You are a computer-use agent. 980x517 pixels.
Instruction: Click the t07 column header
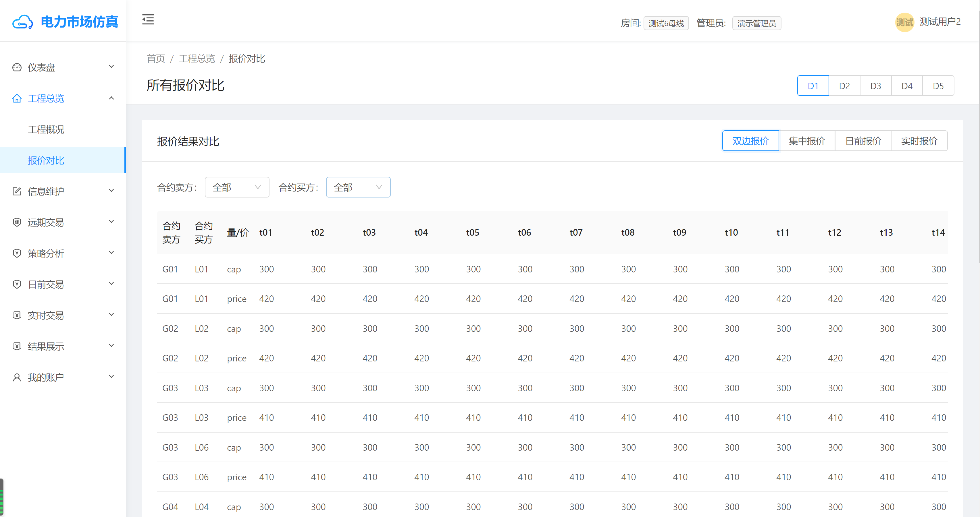[576, 232]
